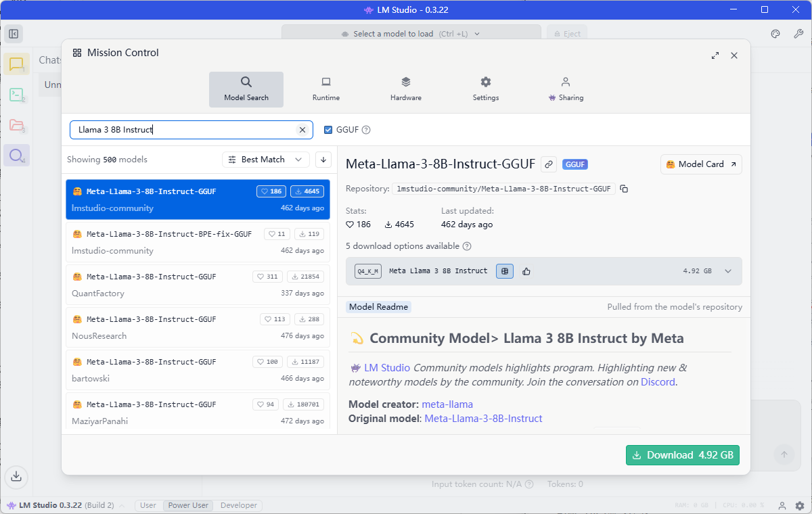Switch to Developer mode
The width and height of the screenshot is (812, 514).
coord(239,505)
